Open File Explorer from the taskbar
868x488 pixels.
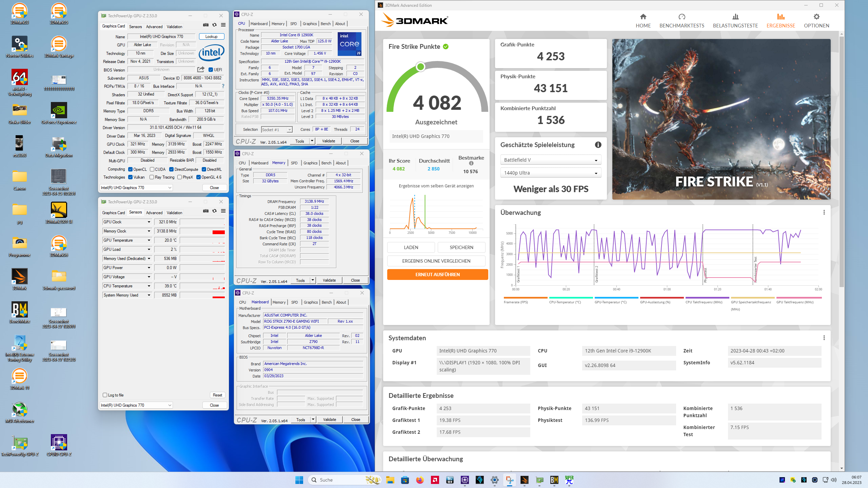click(390, 480)
